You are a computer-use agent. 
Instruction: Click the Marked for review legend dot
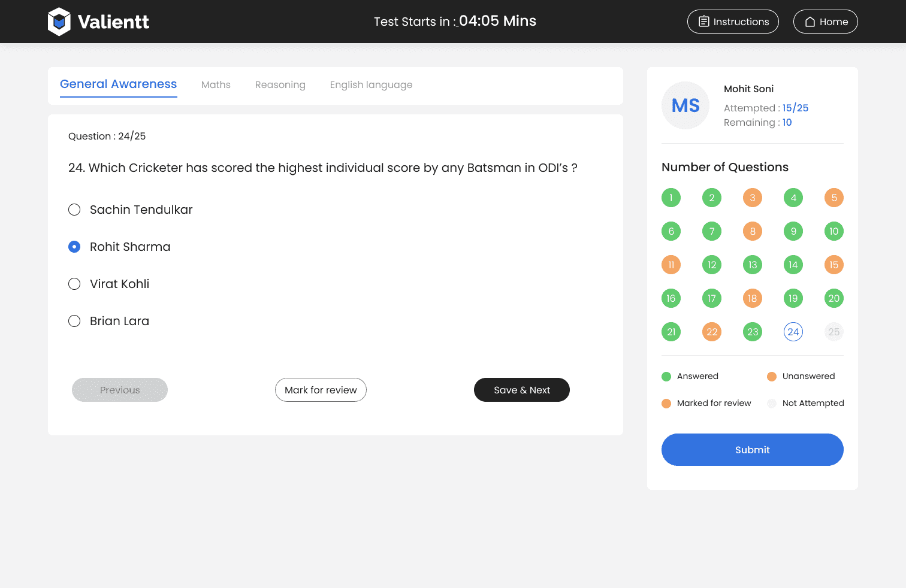tap(666, 404)
